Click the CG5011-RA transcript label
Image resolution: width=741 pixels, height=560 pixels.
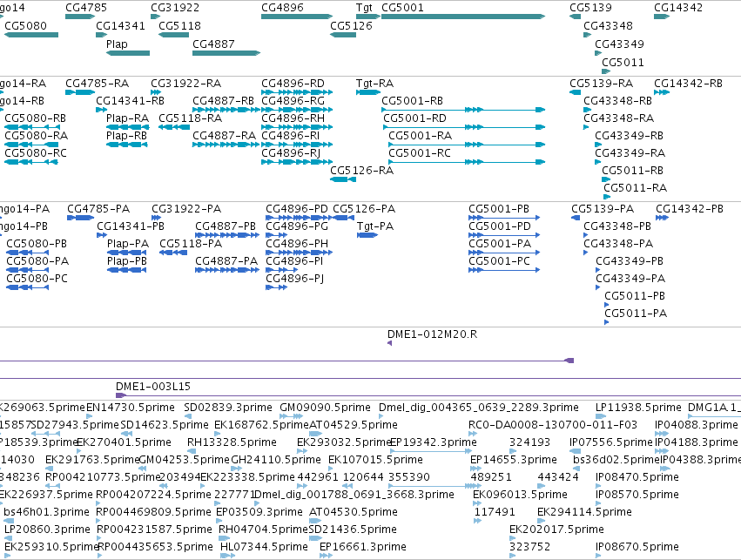pyautogui.click(x=635, y=187)
